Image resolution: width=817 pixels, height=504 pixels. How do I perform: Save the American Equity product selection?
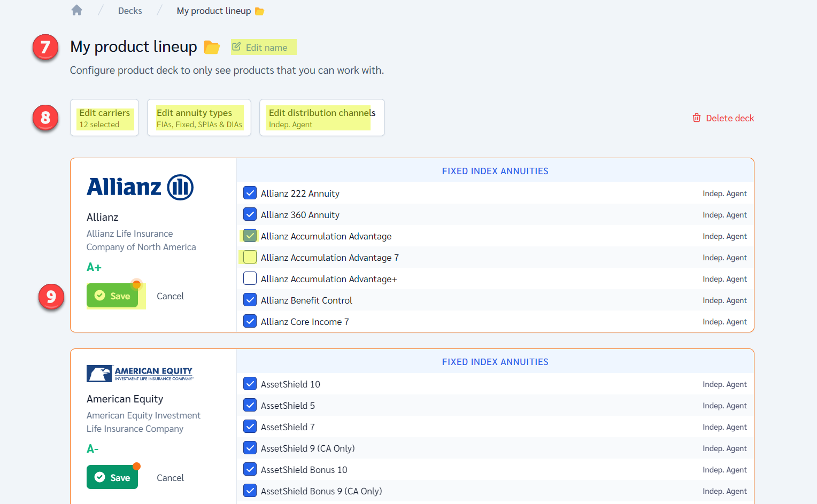112,477
